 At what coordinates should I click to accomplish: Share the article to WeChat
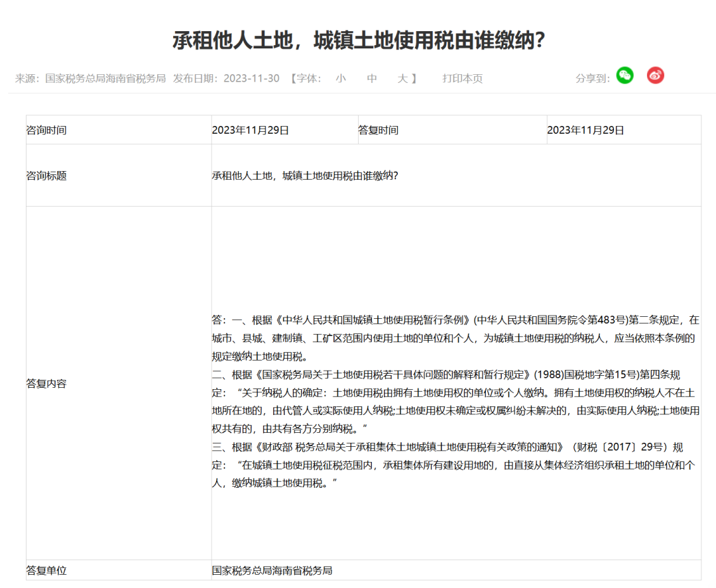625,76
